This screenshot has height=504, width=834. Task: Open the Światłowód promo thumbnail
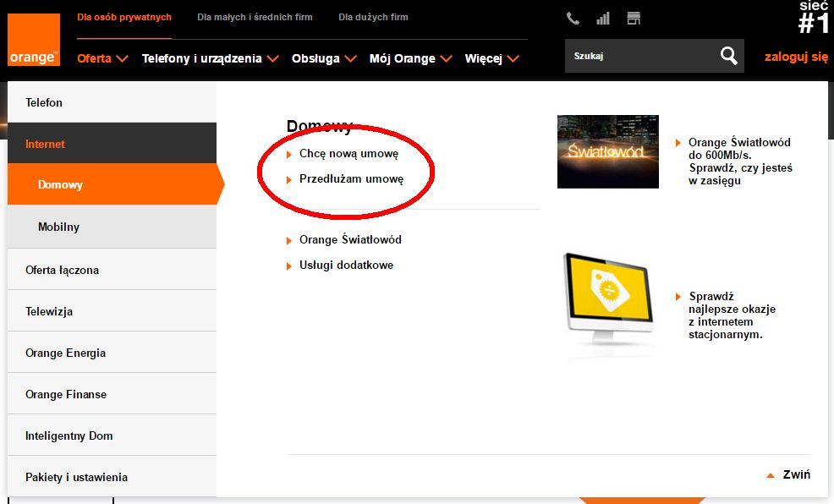point(607,151)
